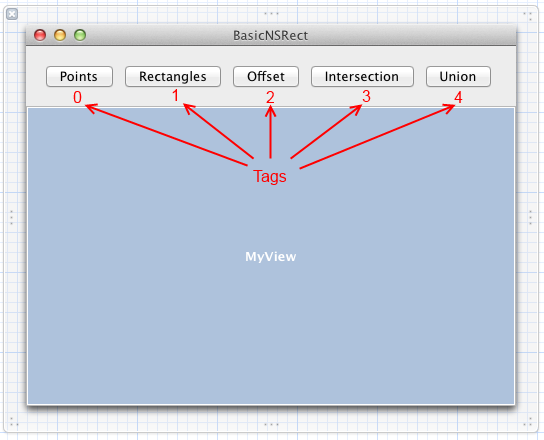Click the Union button
The width and height of the screenshot is (544, 440).
tap(458, 76)
